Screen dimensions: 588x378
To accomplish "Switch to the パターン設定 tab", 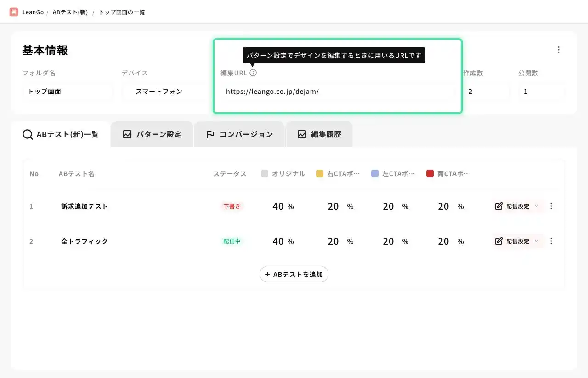I will pyautogui.click(x=152, y=134).
